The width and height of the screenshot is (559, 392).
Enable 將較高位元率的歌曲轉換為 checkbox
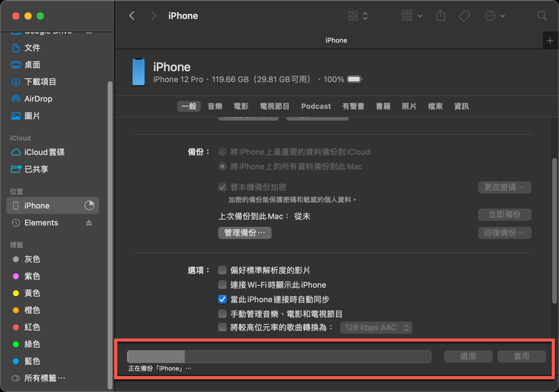222,328
